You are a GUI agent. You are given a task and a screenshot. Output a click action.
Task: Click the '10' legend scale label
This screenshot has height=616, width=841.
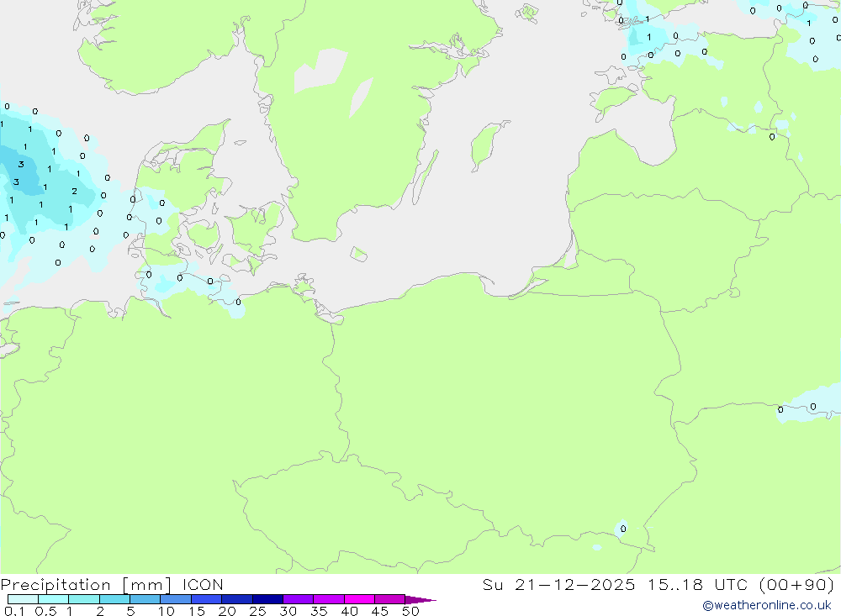click(167, 611)
